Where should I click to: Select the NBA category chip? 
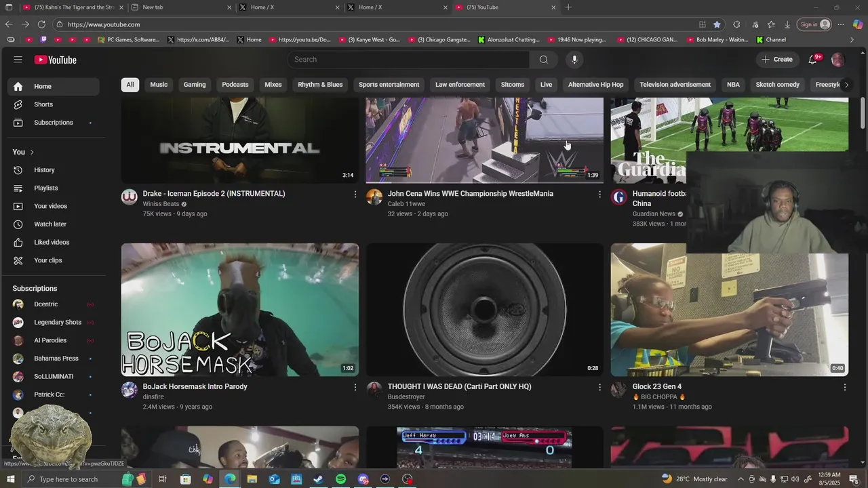(x=733, y=85)
